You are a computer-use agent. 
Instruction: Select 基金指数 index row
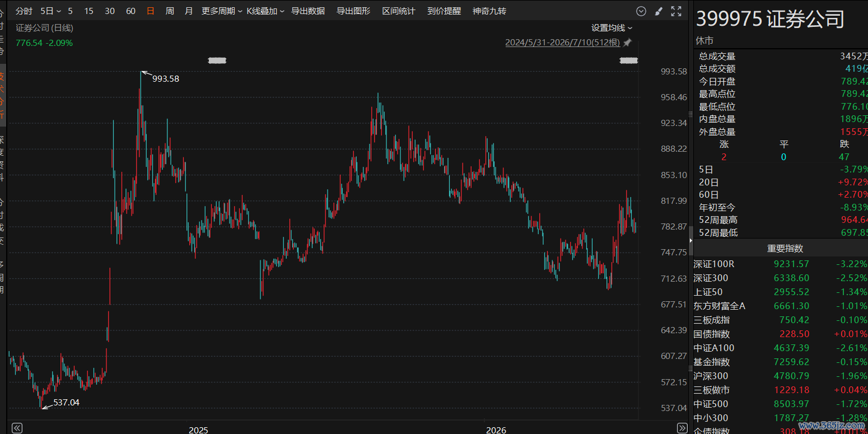coord(781,362)
